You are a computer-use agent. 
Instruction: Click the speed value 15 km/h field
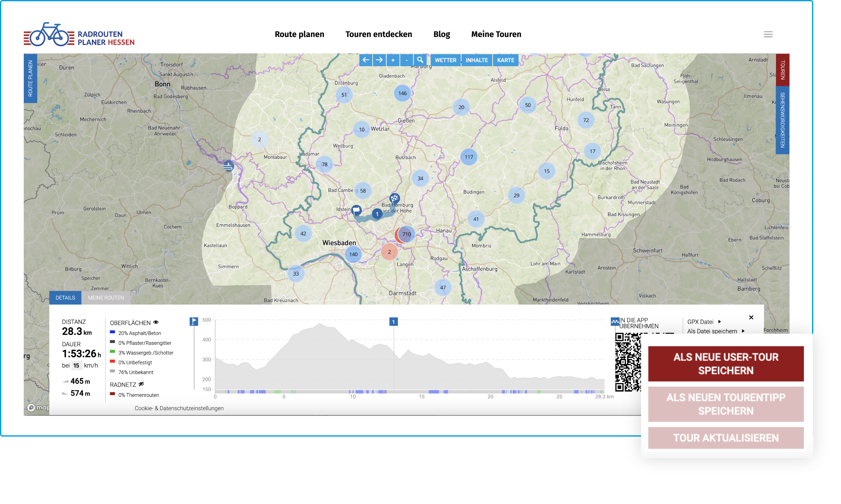[x=76, y=365]
